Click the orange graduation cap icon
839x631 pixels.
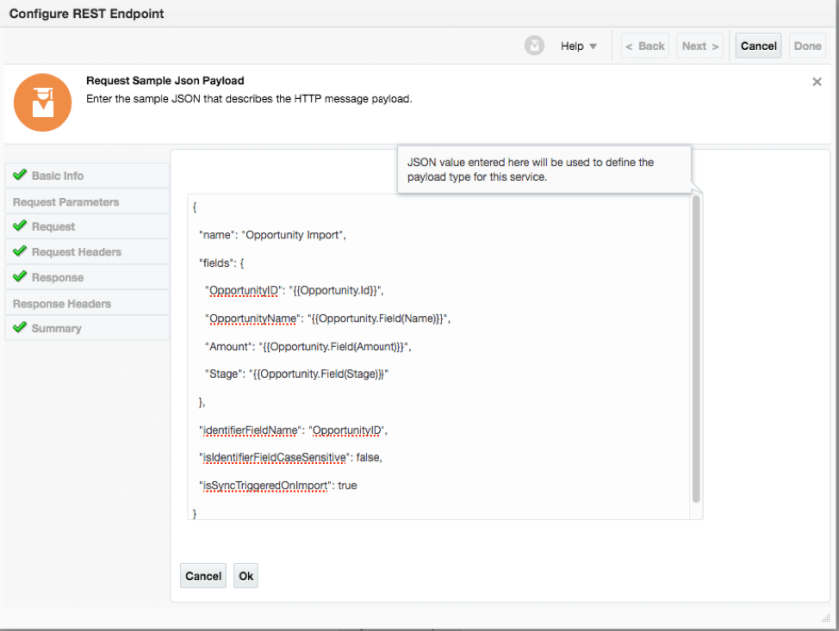click(x=42, y=102)
